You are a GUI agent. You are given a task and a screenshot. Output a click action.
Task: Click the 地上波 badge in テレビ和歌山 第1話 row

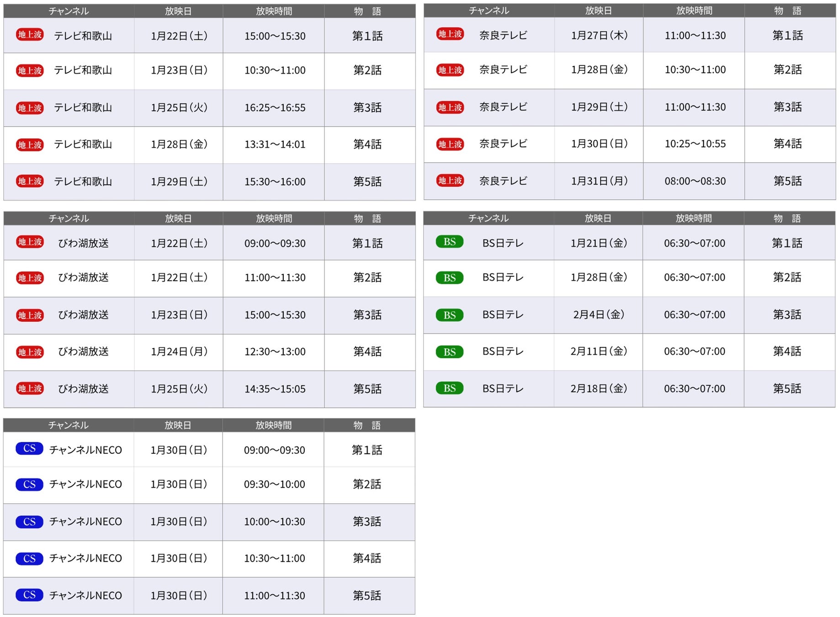30,35
